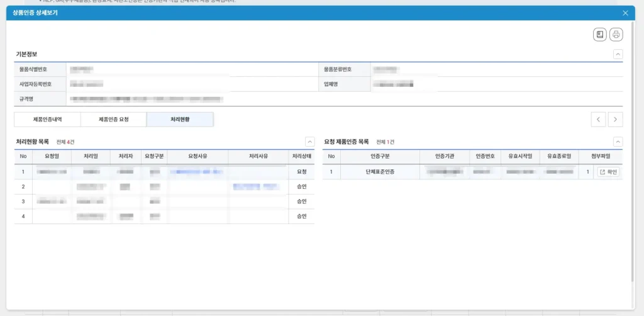This screenshot has height=316, width=644.
Task: Click the 인증기관 column header
Action: (x=444, y=156)
